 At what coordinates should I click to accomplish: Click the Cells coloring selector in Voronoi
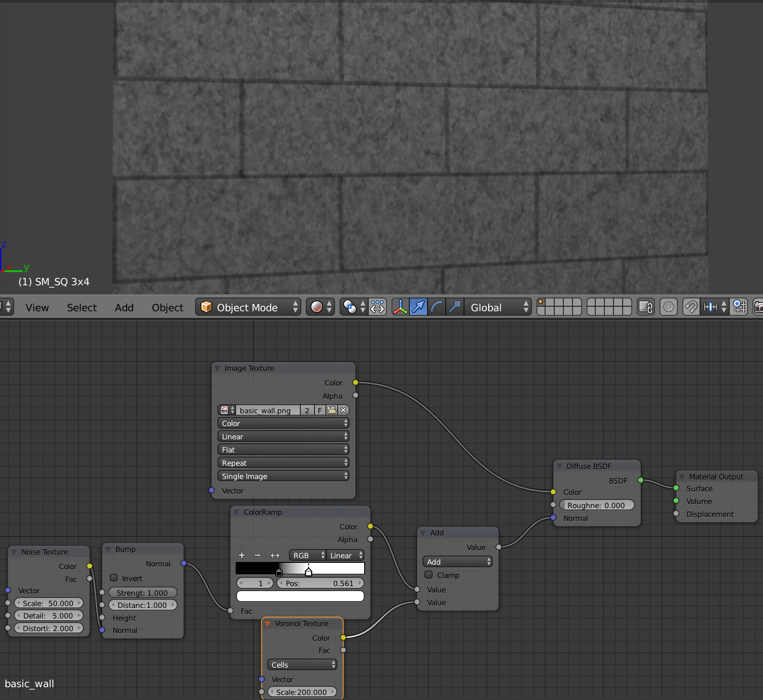pos(302,665)
